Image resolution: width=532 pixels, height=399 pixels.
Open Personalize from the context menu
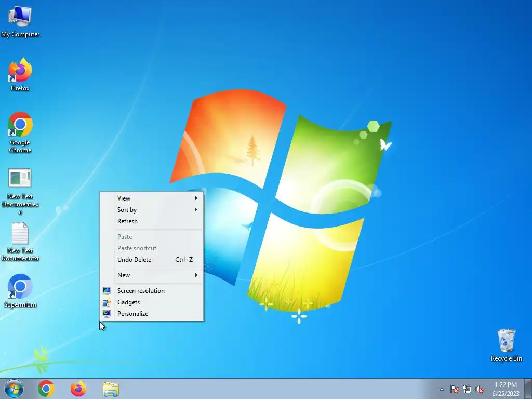pyautogui.click(x=152, y=314)
